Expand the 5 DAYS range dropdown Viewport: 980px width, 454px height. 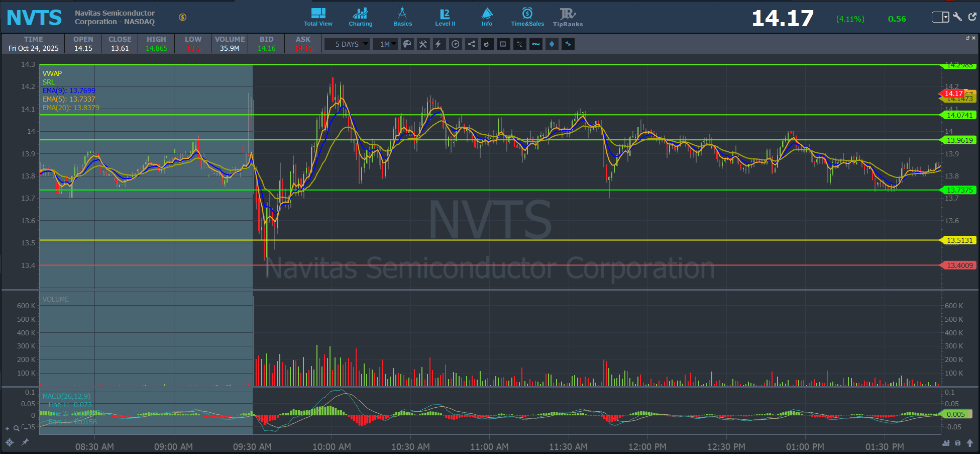[x=347, y=44]
